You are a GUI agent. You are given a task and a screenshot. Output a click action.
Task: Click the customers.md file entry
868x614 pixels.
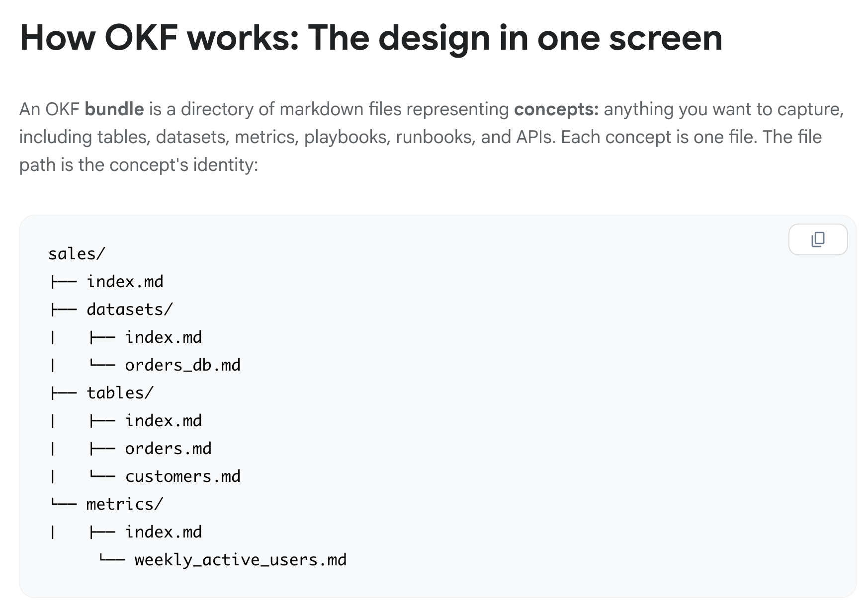[x=183, y=476]
